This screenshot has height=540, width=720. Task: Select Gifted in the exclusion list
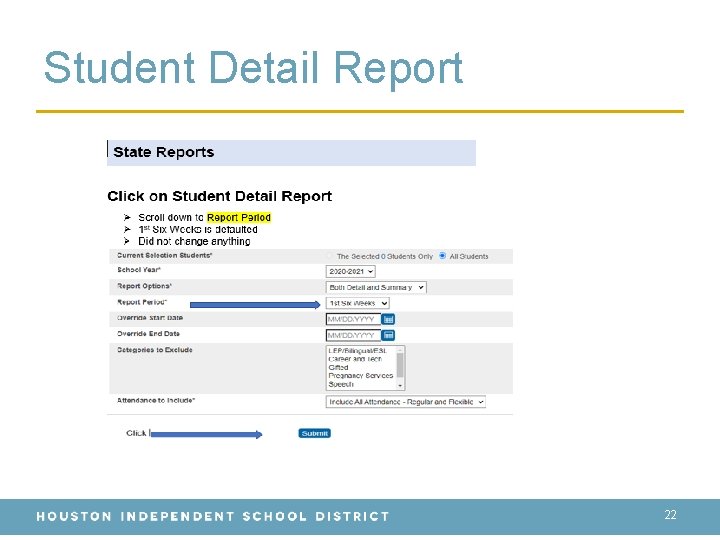[338, 367]
